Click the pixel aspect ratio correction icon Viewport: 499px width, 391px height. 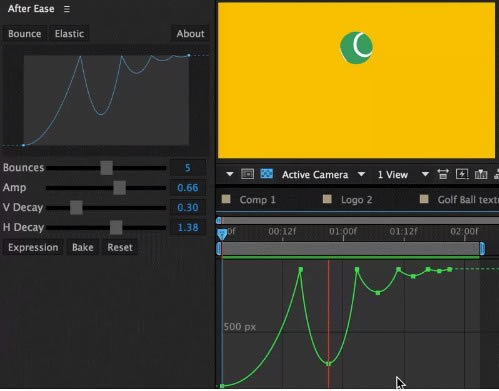click(x=443, y=174)
